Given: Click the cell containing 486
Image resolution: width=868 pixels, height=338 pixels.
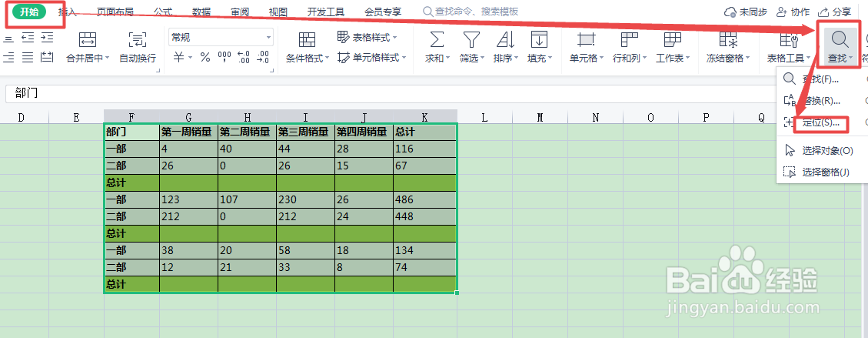Looking at the screenshot, I should pyautogui.click(x=424, y=199).
